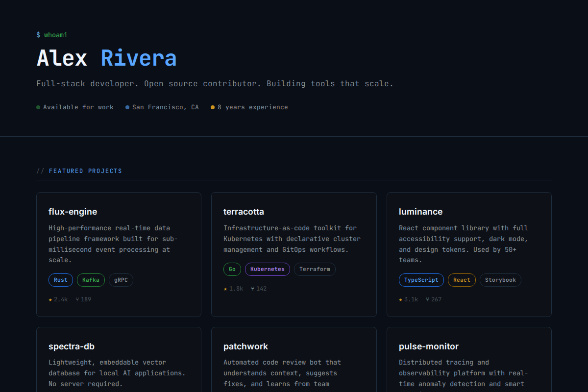Select the React tag
This screenshot has height=392, width=588.
[x=462, y=280]
